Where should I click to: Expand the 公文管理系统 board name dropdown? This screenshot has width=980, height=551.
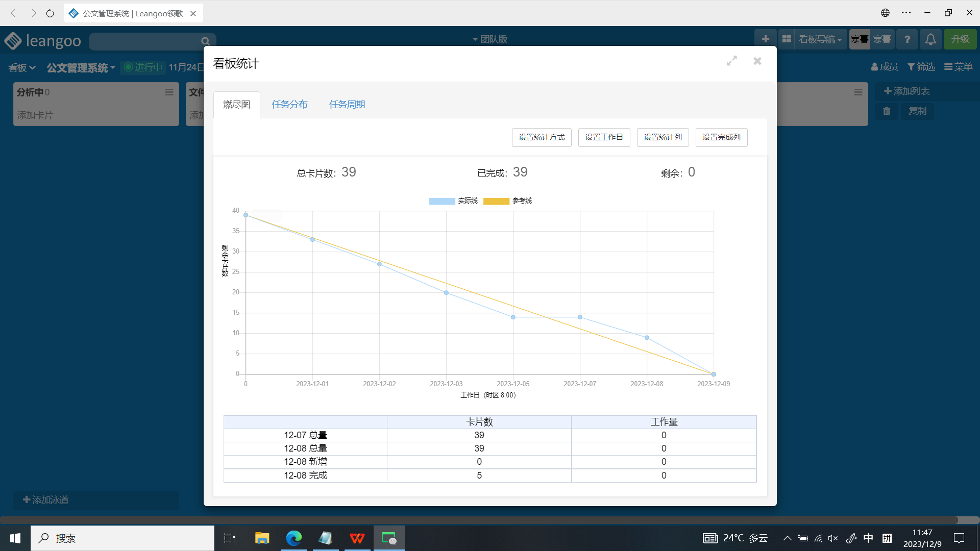81,68
